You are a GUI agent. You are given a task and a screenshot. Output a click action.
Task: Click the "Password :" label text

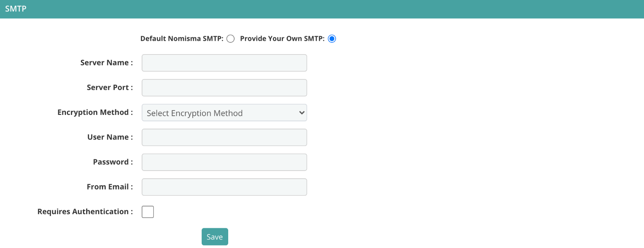point(113,162)
